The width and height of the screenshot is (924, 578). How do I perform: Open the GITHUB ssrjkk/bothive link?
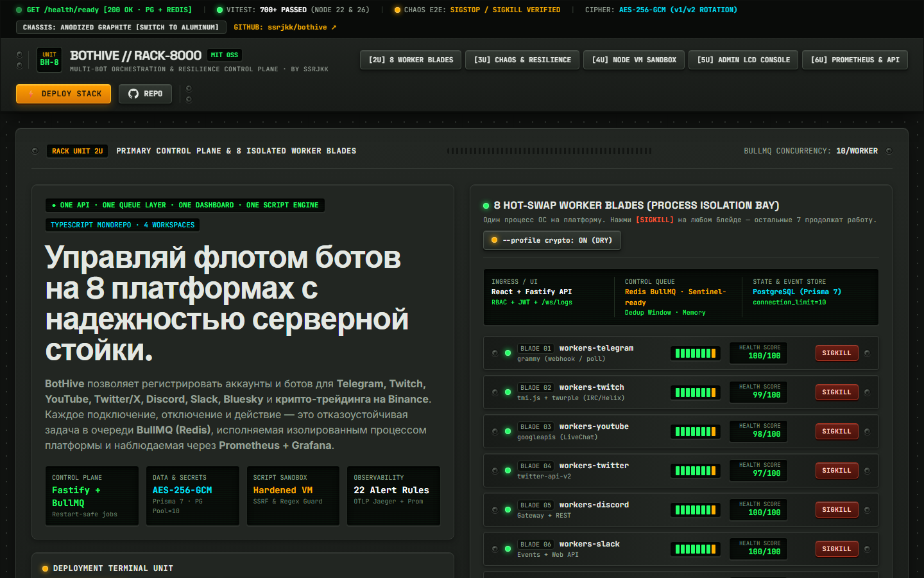tap(285, 28)
